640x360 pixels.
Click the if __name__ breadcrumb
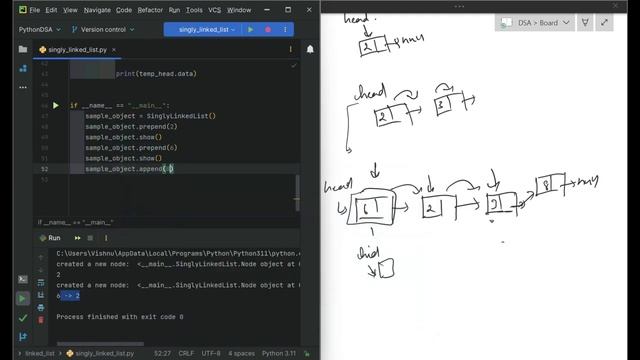[x=76, y=222]
